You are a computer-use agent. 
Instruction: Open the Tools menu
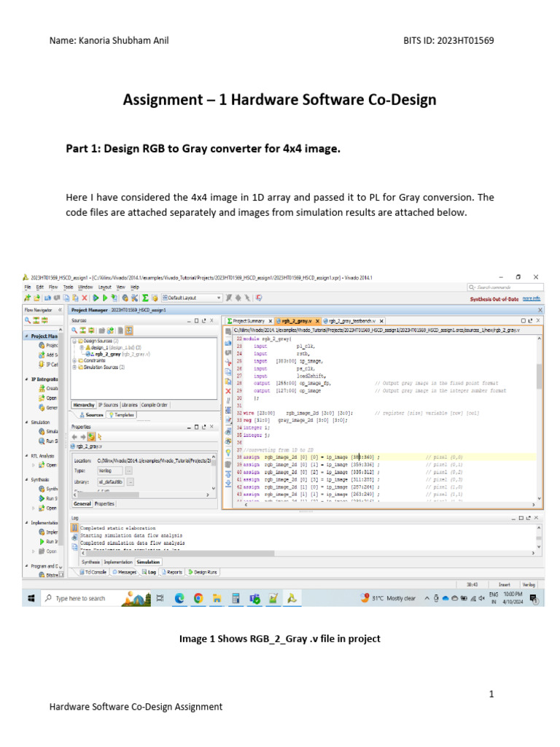click(x=66, y=287)
